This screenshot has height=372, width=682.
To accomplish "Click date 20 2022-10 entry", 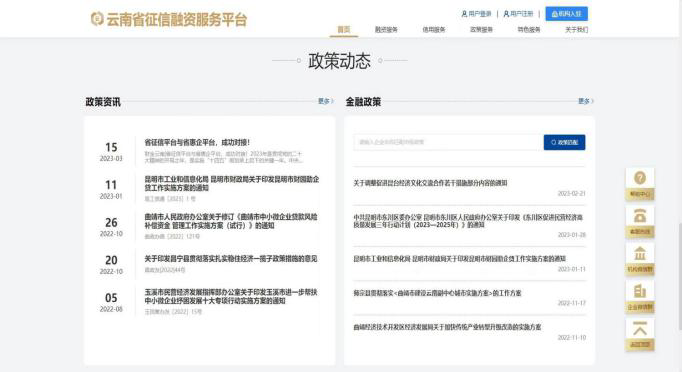I will click(x=111, y=265).
